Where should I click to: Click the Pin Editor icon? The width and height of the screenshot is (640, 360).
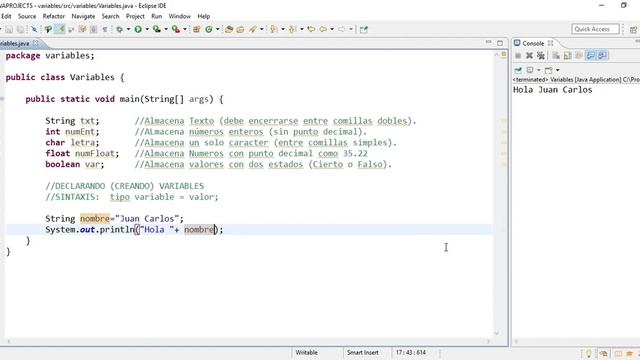364,29
